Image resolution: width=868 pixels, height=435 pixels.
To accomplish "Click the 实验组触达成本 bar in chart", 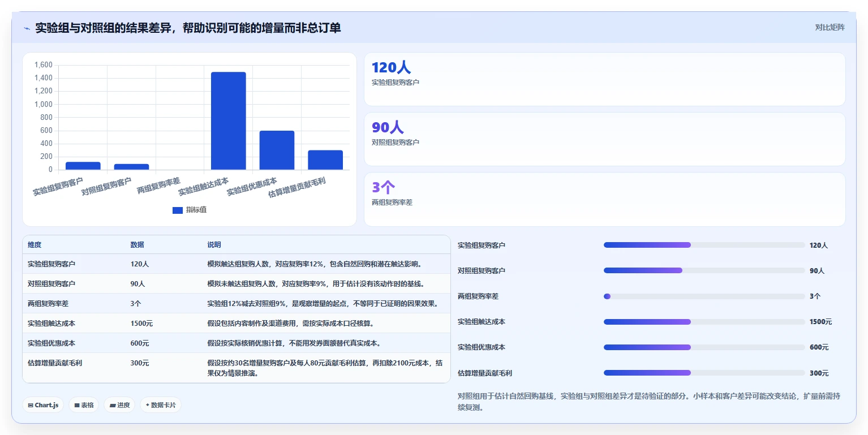I will (x=229, y=120).
